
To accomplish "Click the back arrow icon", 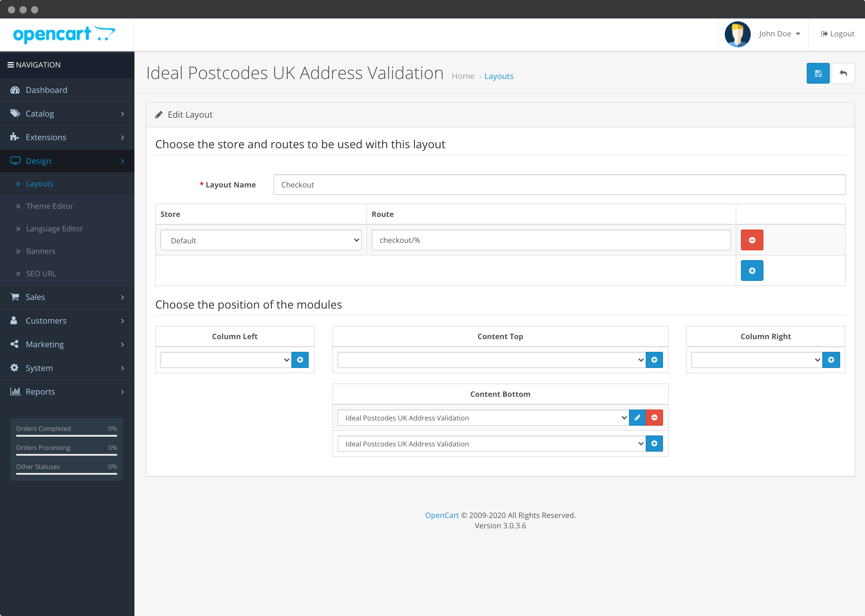I will [843, 73].
